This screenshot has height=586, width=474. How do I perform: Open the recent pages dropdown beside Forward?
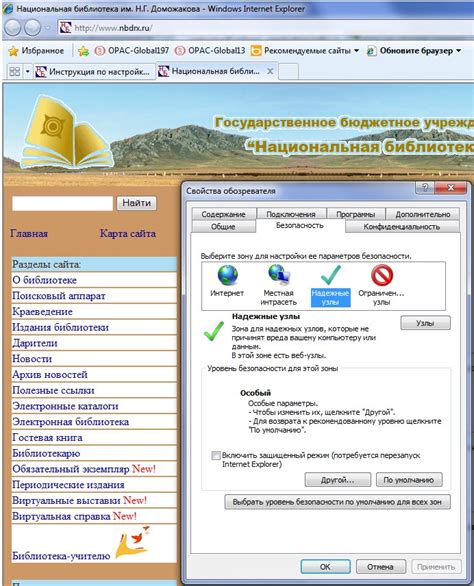(x=48, y=28)
